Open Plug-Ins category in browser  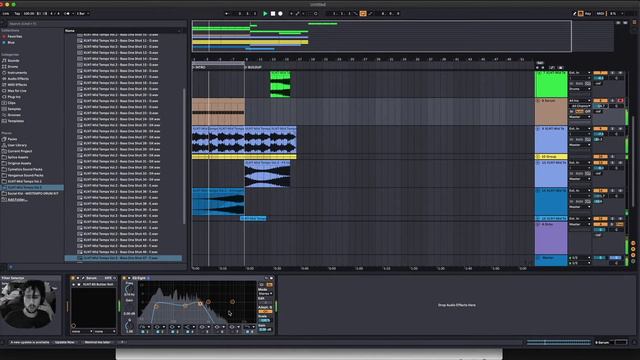click(x=13, y=97)
